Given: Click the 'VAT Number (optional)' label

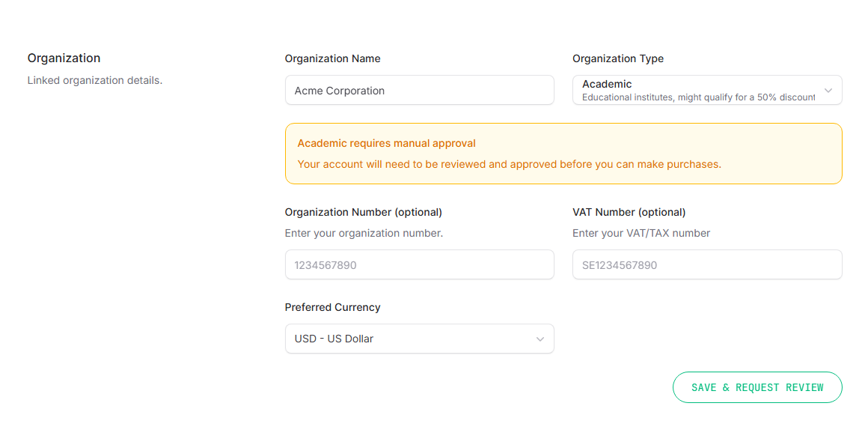Looking at the screenshot, I should (629, 212).
